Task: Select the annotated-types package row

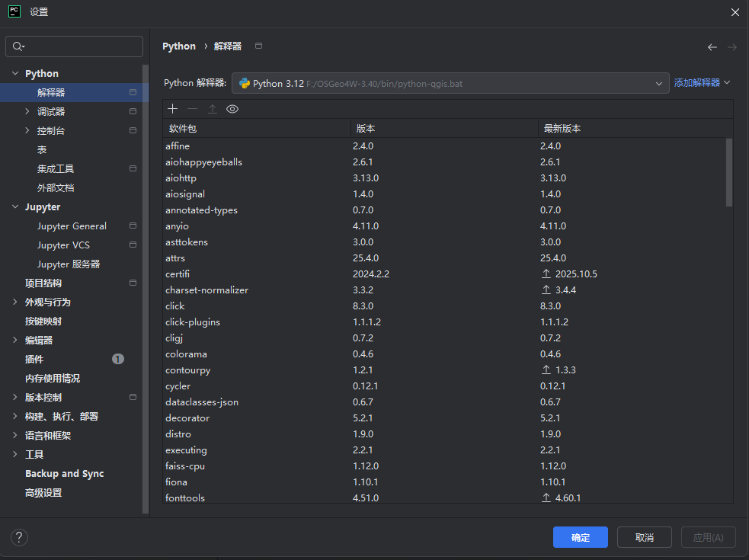Action: 444,210
